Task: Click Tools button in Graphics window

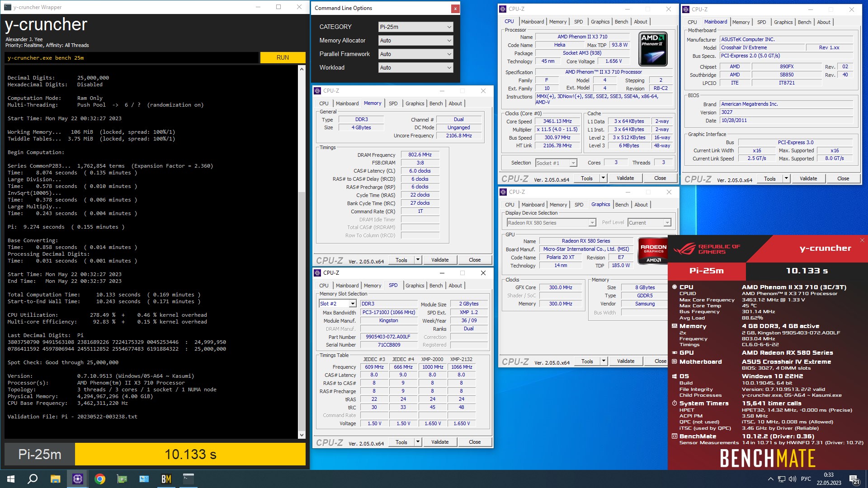Action: [x=587, y=361]
